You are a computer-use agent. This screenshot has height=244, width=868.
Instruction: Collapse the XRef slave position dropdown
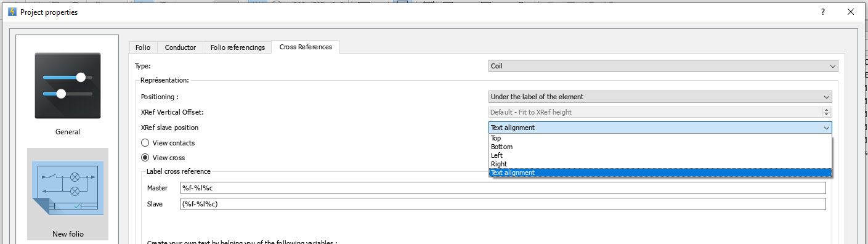coord(660,128)
